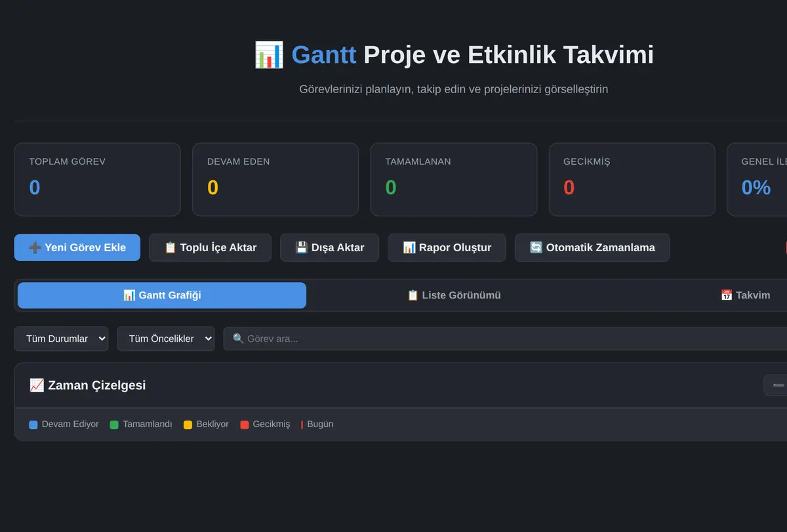Viewport: 787px width, 532px height.
Task: Click the Tamamlanan stat card
Action: [454, 180]
